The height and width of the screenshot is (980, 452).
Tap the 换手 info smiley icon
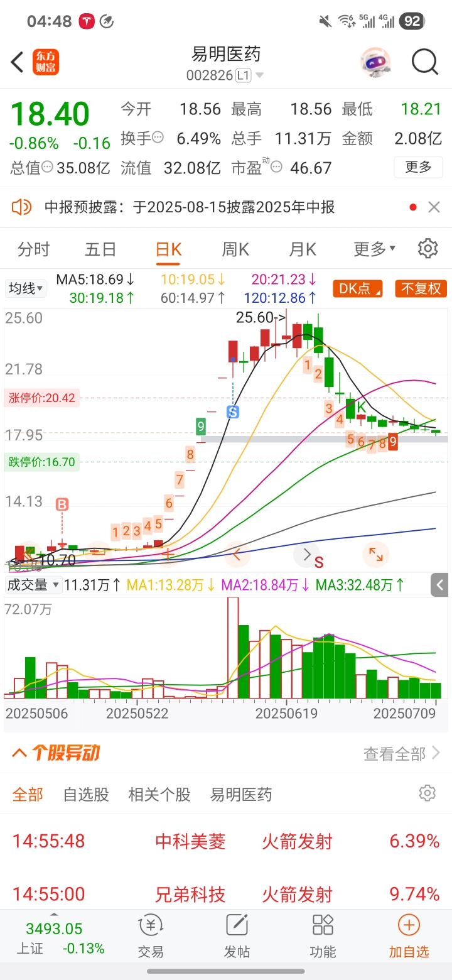point(158,138)
